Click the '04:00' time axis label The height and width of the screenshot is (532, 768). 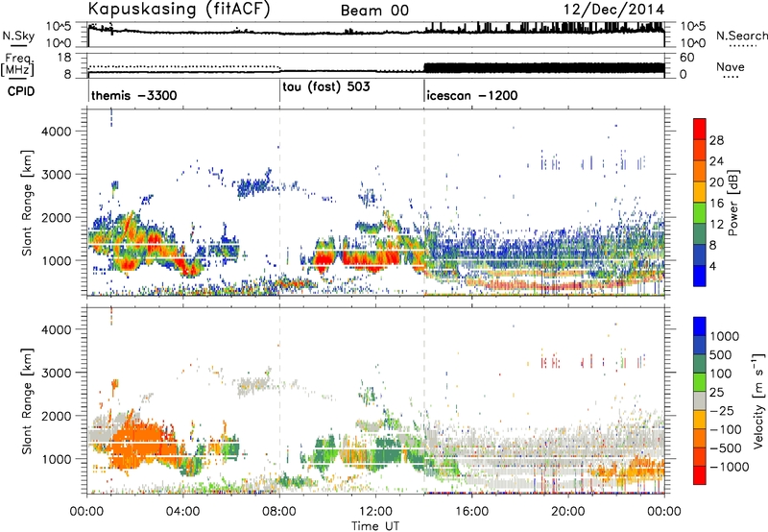pos(183,512)
